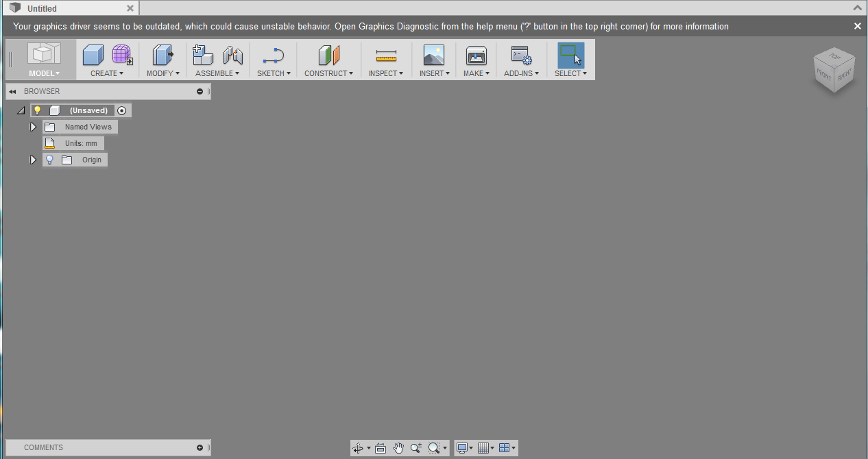The height and width of the screenshot is (459, 868).
Task: Dismiss the graphics driver warning banner
Action: point(858,26)
